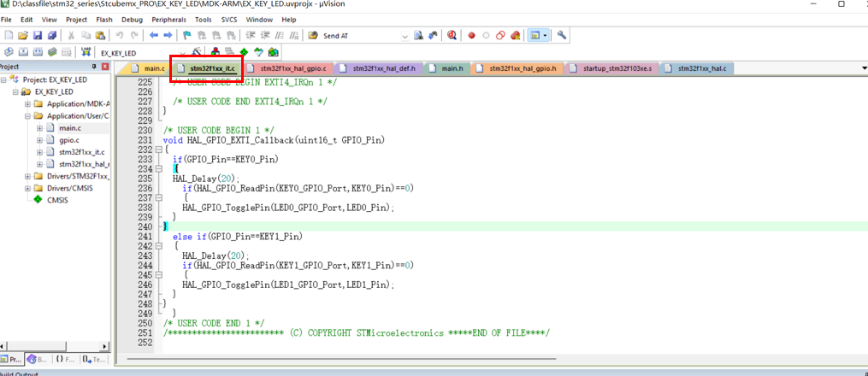Viewport: 868px width, 376px height.
Task: Click the Rebuild all target files icon
Action: coord(38,52)
